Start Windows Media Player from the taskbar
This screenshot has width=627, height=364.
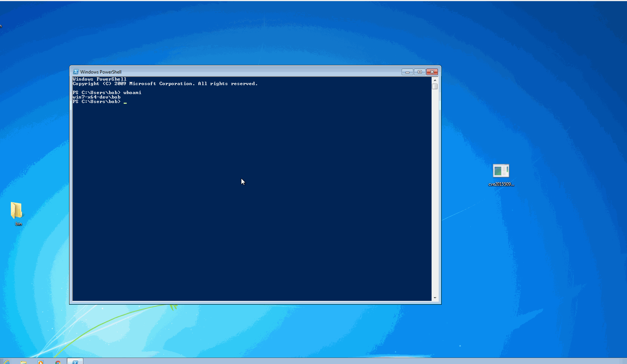(41, 361)
